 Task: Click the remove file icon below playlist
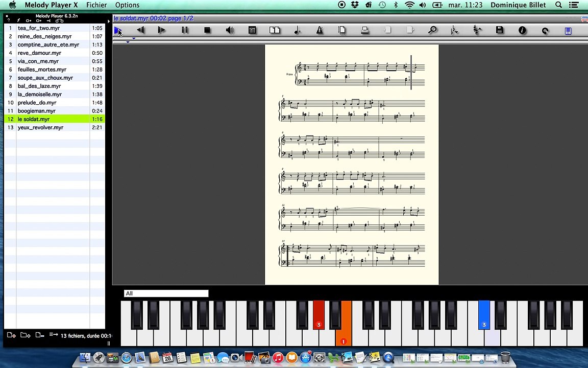(x=40, y=335)
